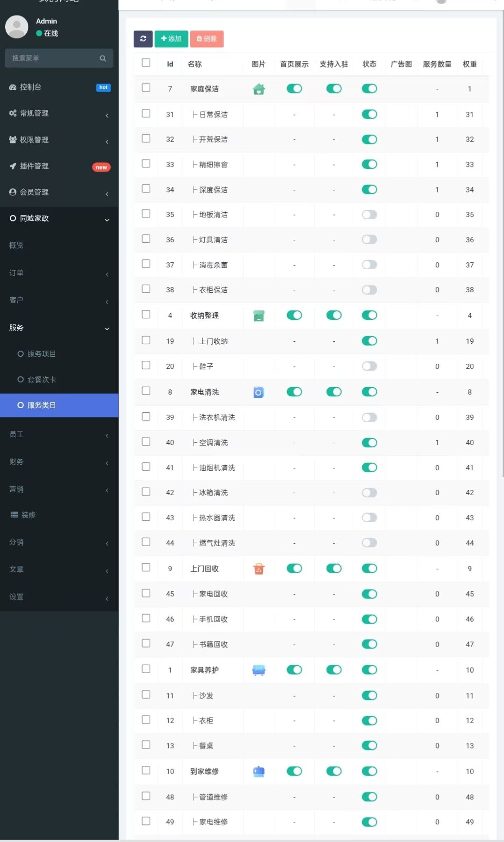Viewport: 504px width, 842px height.
Task: Expand the 客户 submenu chevron
Action: (x=107, y=302)
